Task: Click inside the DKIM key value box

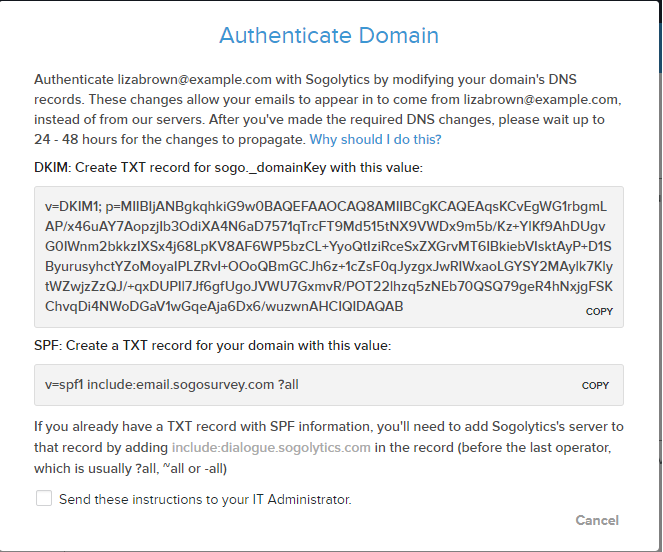Action: pos(329,257)
